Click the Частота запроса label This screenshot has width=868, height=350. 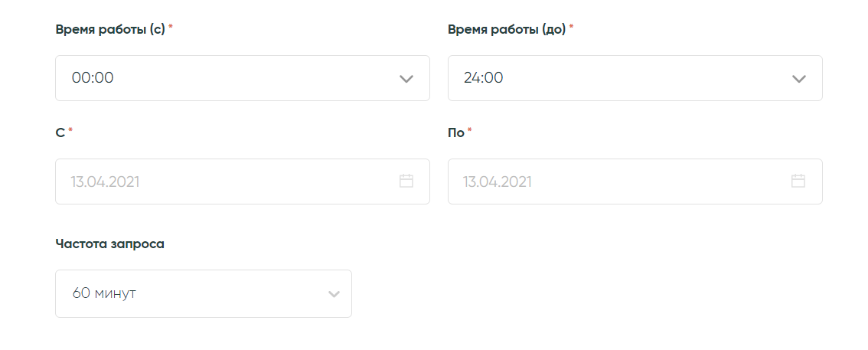110,244
